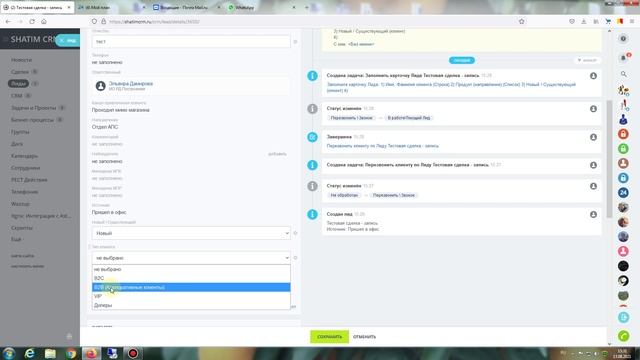Open the magnifier search icon in right panel
This screenshot has width=640, height=360.
pyautogui.click(x=623, y=74)
